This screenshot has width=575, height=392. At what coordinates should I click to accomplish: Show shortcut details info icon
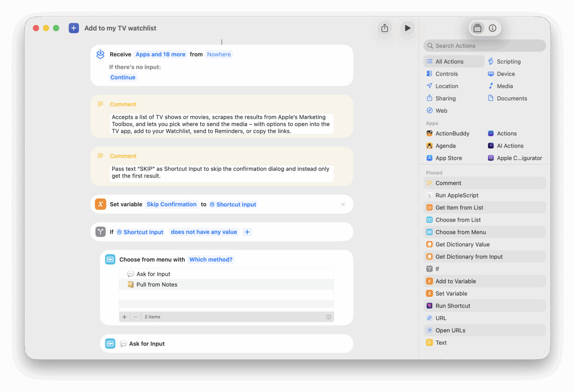(493, 28)
